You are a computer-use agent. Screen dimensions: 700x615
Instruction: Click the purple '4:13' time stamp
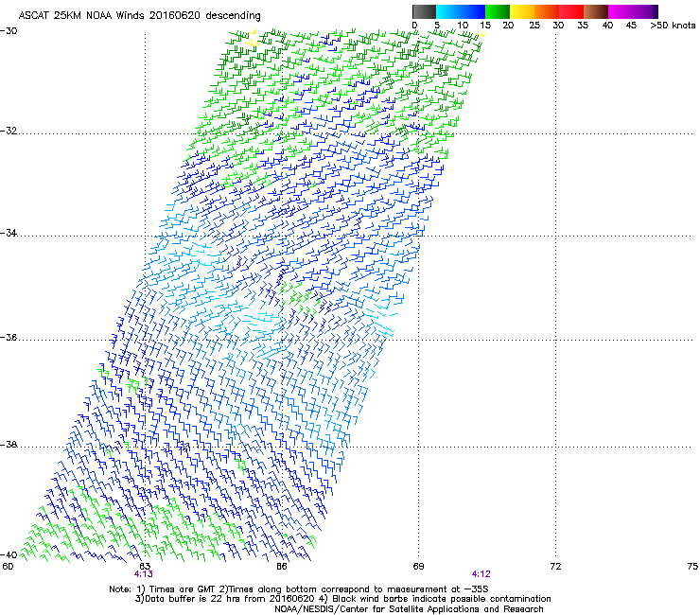[143, 574]
